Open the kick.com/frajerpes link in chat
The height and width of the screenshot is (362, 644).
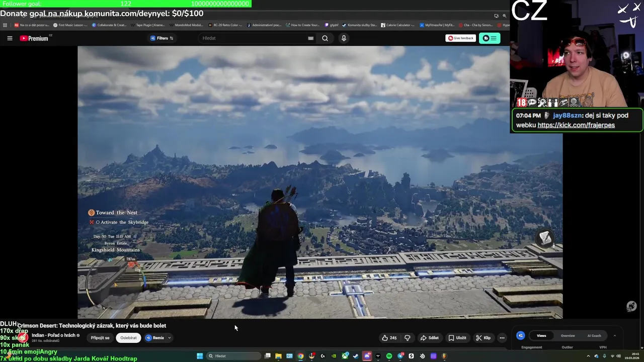click(x=576, y=125)
